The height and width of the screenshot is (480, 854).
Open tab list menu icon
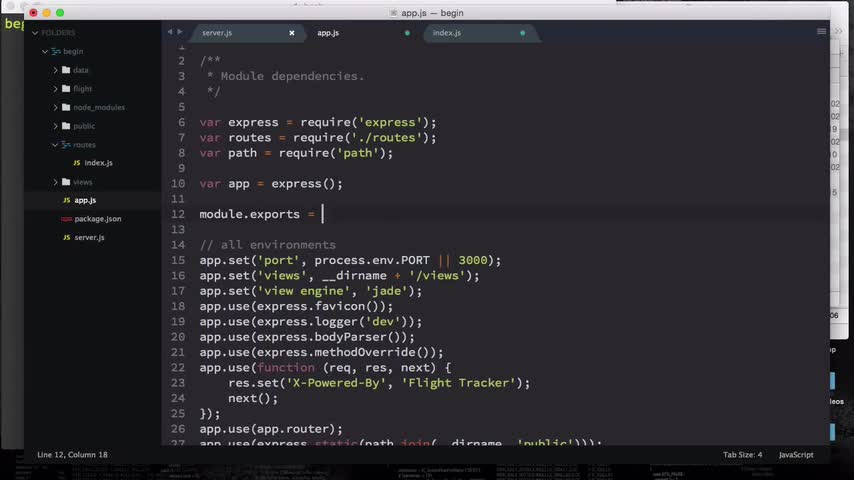821,32
